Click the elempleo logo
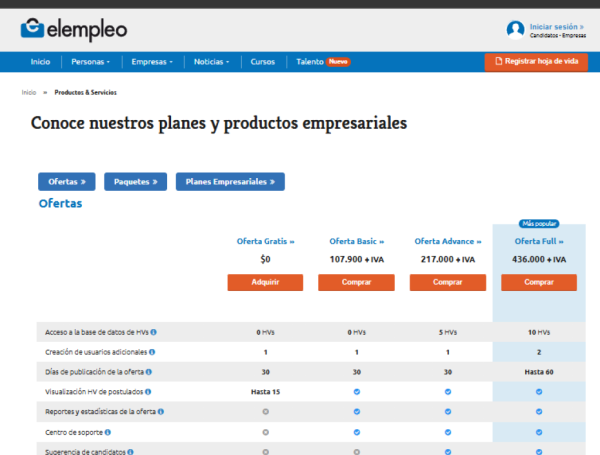This screenshot has height=455, width=600. [x=73, y=29]
